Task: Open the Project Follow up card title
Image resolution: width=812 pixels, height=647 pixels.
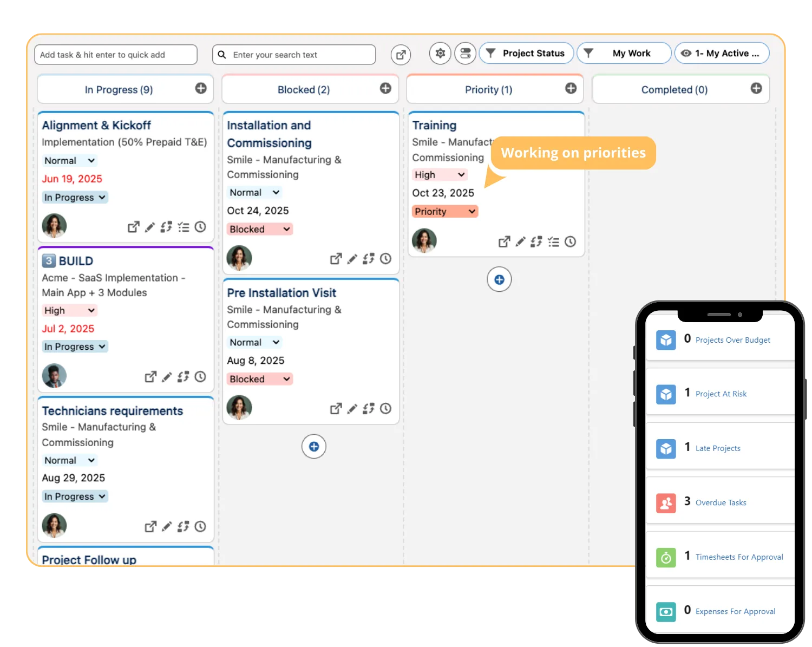Action: coord(89,560)
